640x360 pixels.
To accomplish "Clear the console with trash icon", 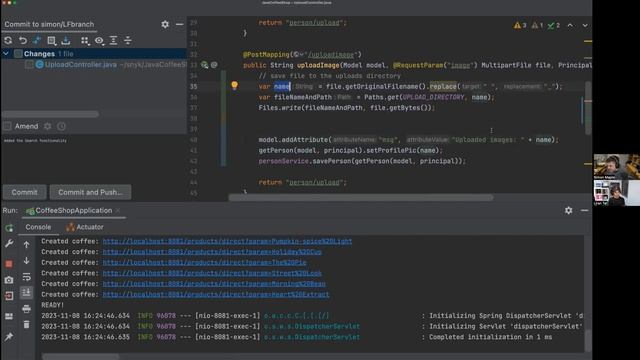I will coord(27,324).
